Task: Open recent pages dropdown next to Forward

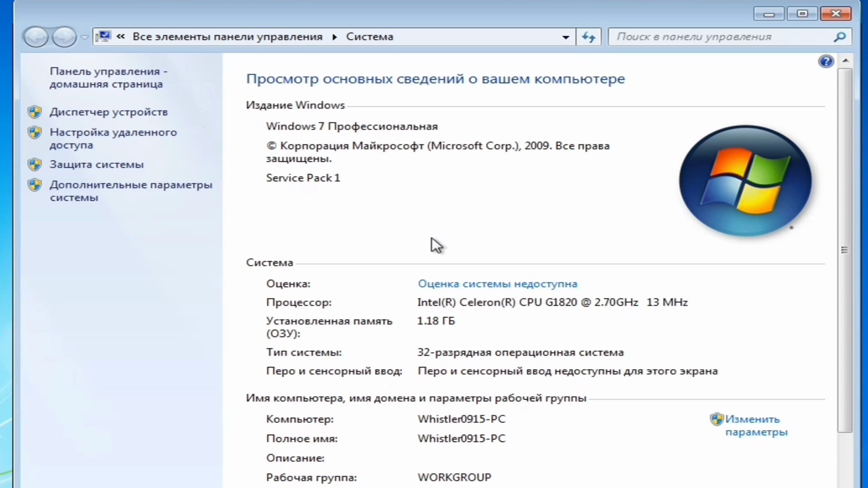Action: click(84, 37)
